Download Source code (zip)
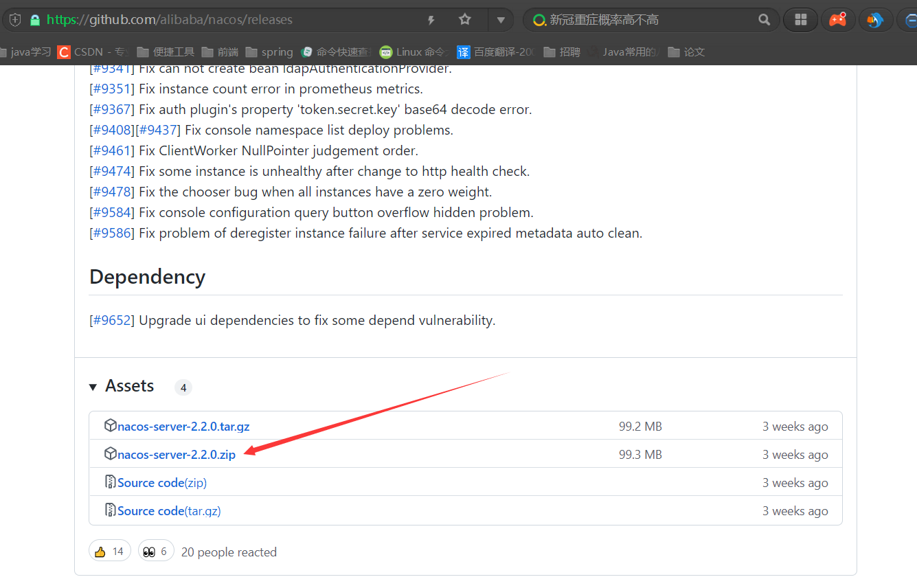The height and width of the screenshot is (588, 917). coord(162,483)
